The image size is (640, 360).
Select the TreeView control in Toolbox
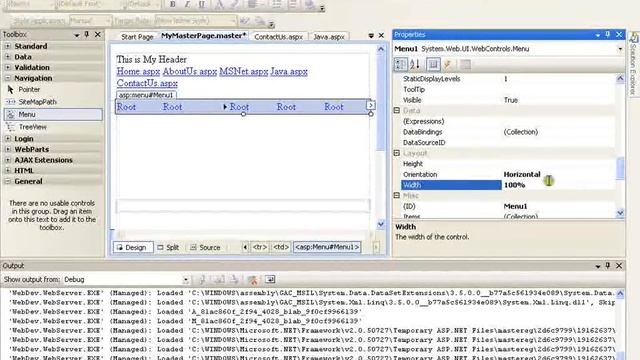53,127
